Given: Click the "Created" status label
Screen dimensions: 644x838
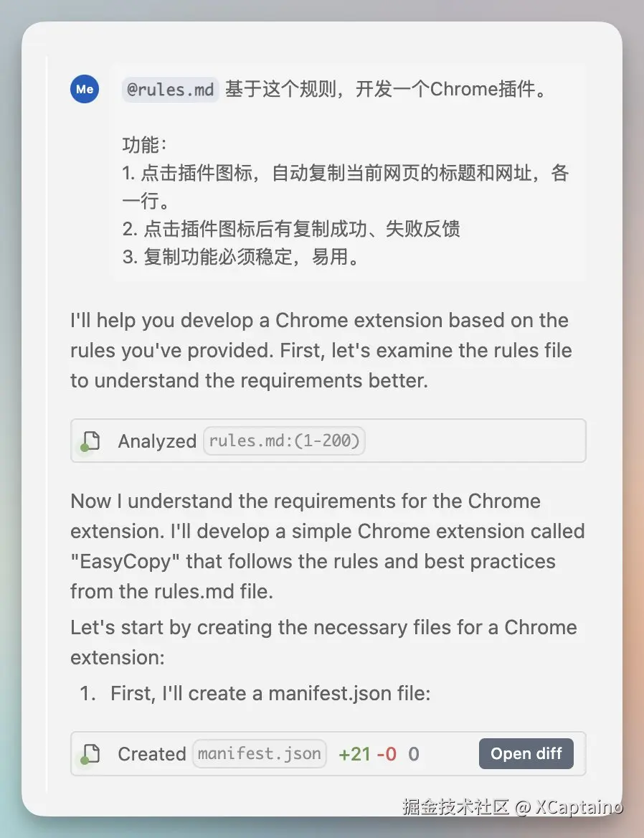Looking at the screenshot, I should (152, 754).
